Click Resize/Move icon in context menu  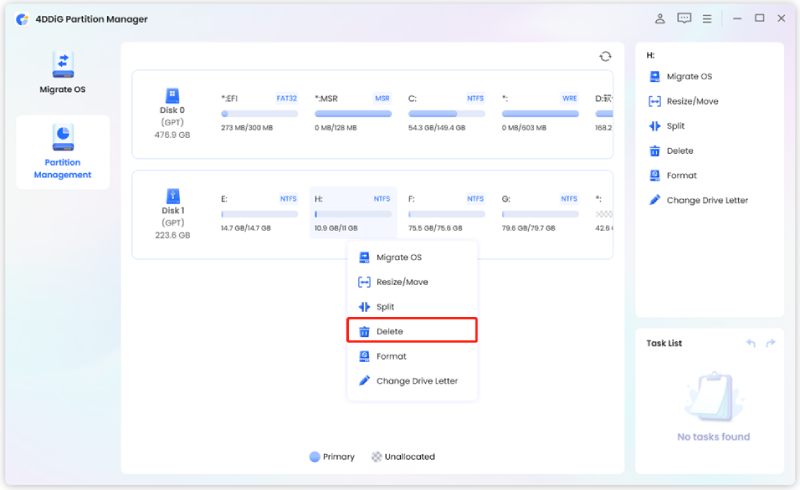[x=364, y=282]
